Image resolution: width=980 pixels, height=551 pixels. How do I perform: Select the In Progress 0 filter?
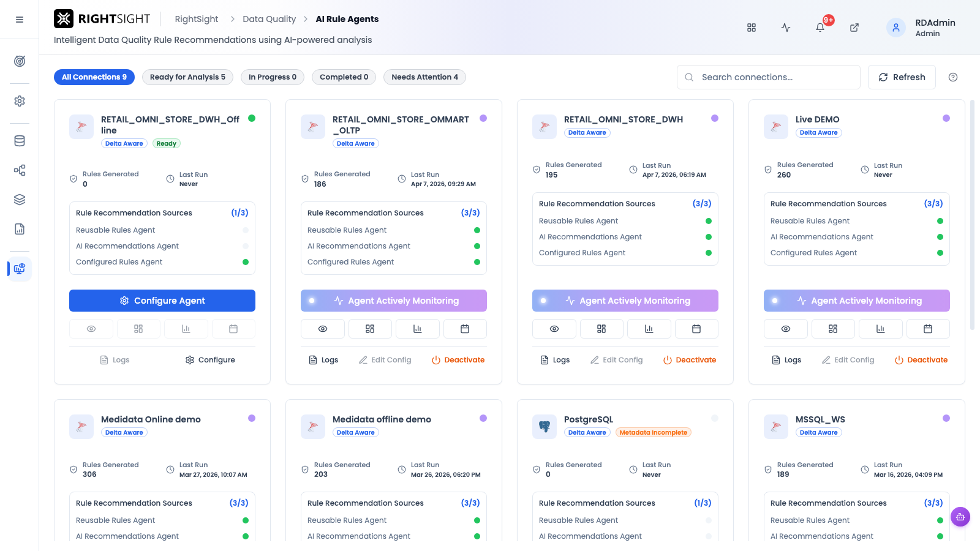(273, 77)
